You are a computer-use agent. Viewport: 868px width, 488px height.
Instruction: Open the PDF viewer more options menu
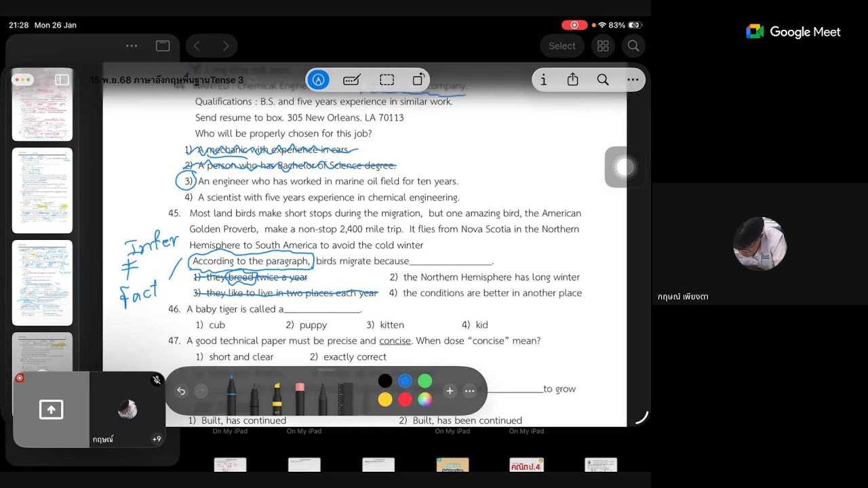tap(633, 80)
